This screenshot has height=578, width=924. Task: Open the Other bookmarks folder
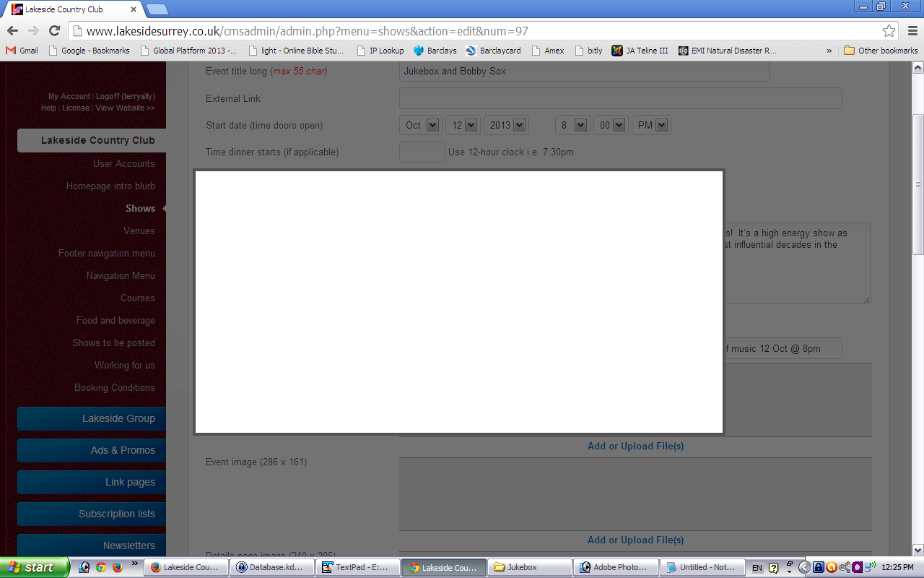pos(881,51)
